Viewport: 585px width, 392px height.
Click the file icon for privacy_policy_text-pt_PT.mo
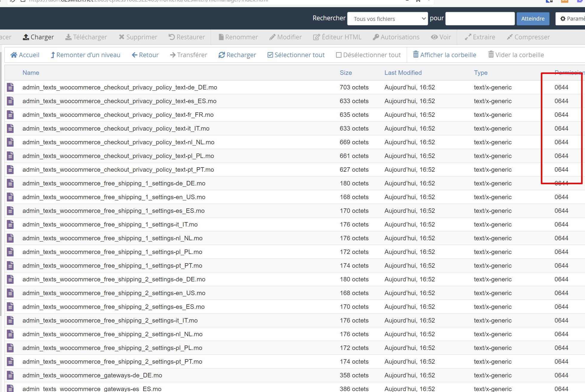[10, 170]
